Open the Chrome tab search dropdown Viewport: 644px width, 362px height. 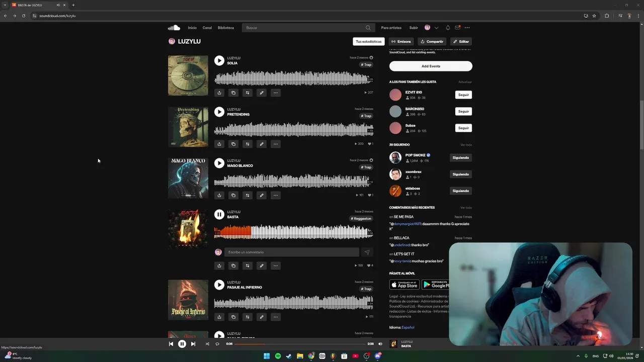coord(5,5)
